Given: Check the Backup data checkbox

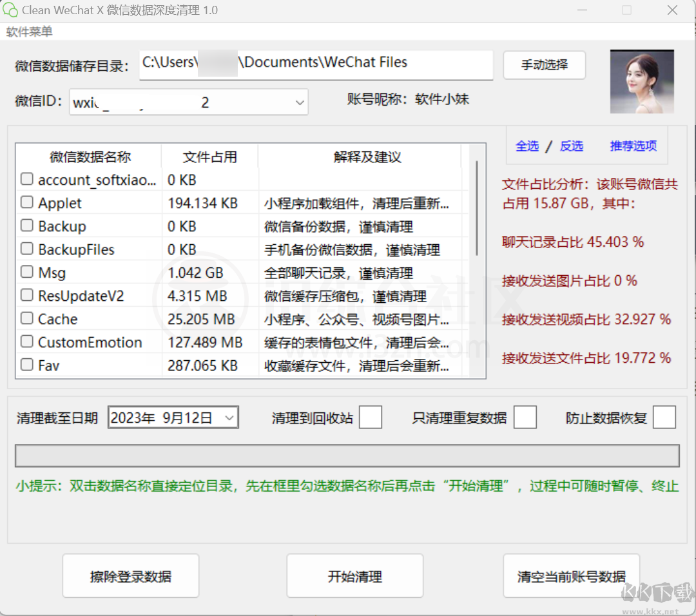Looking at the screenshot, I should 26,226.
